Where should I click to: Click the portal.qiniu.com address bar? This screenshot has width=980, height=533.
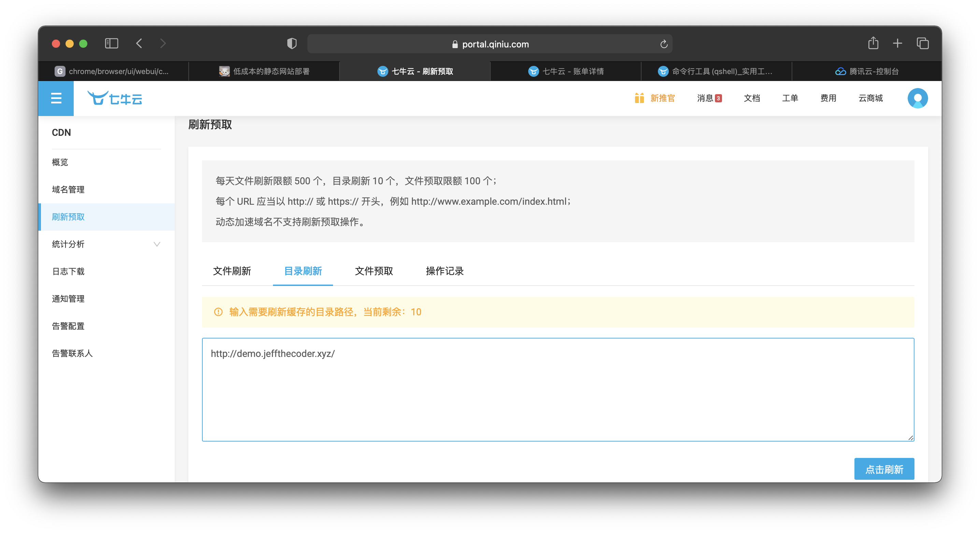coord(490,44)
